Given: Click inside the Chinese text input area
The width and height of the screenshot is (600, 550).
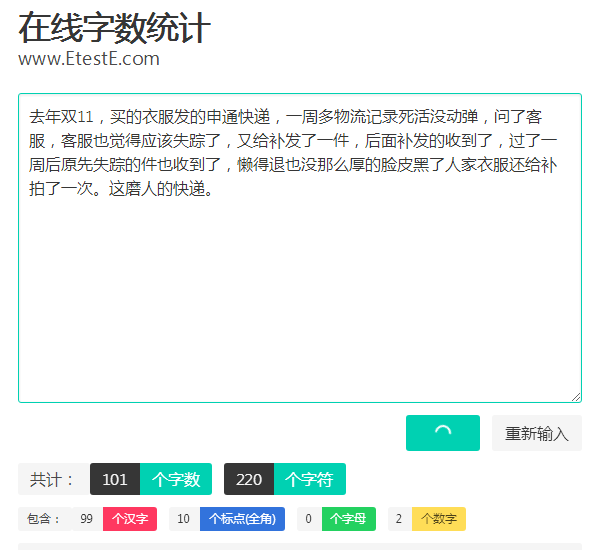Looking at the screenshot, I should 300,248.
